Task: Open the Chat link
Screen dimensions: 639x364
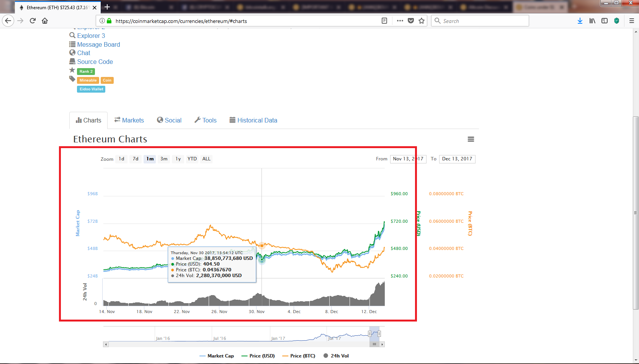Action: [x=83, y=53]
